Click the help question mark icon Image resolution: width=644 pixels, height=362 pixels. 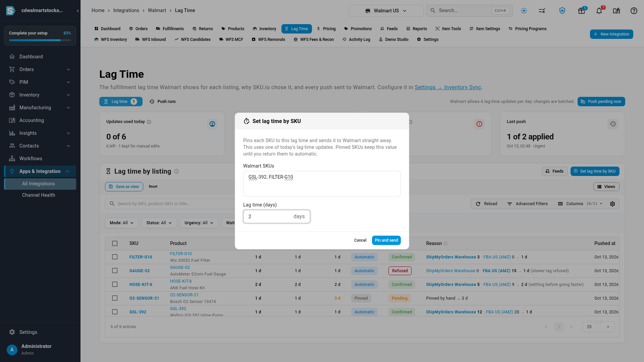coord(634,11)
